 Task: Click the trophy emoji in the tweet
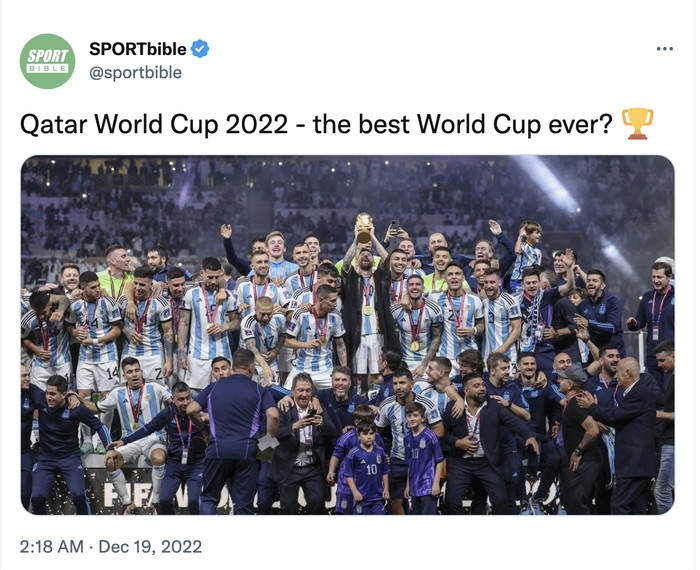637,124
